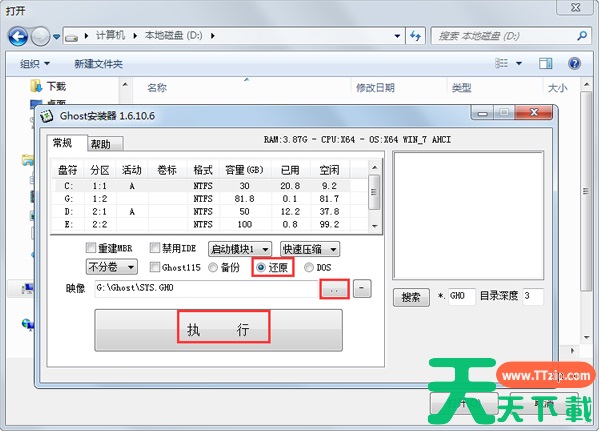The height and width of the screenshot is (431, 600).
Task: Click the empty search results list box
Action: (x=468, y=216)
